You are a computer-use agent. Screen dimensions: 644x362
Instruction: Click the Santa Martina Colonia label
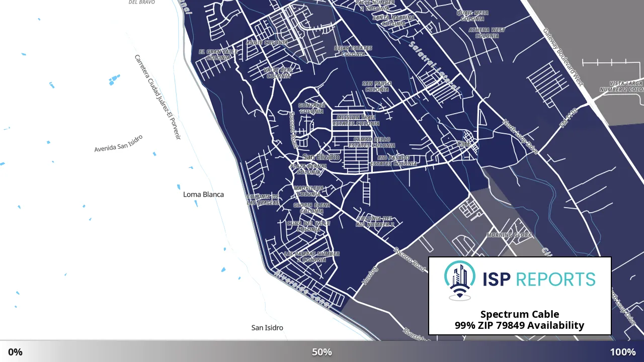[393, 21]
